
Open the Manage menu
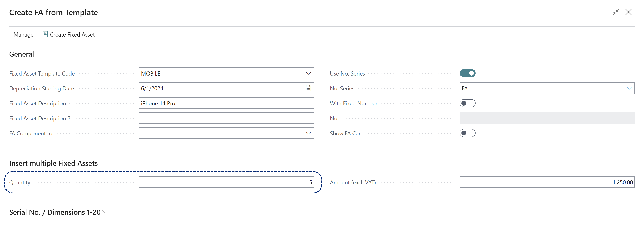[23, 34]
